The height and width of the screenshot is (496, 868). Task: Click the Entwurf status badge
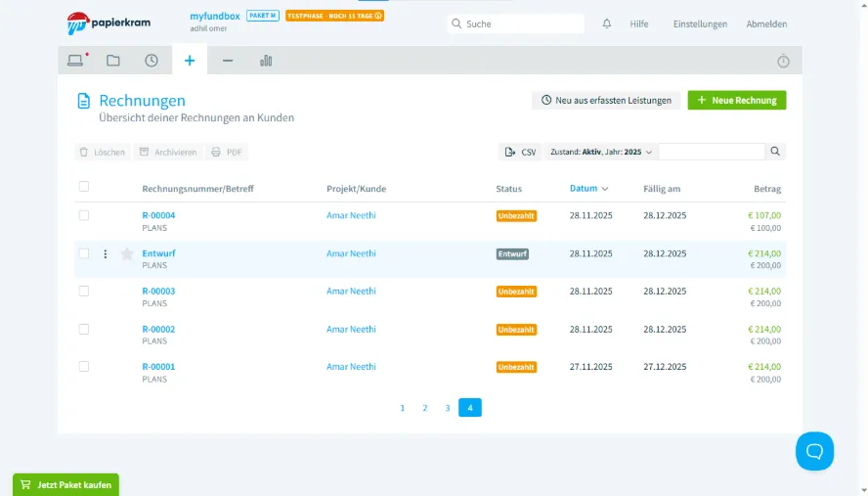pyautogui.click(x=512, y=253)
